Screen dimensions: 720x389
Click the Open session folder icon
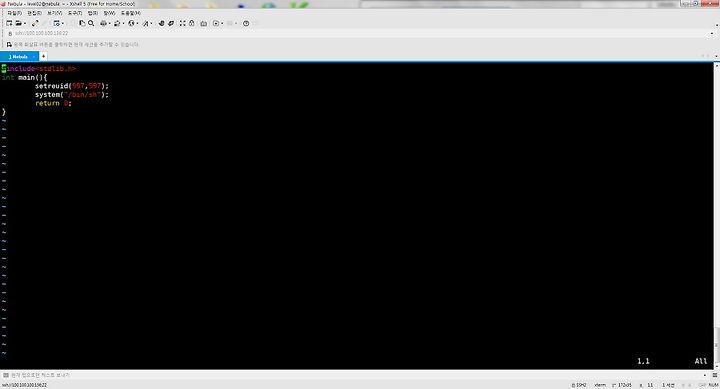(x=18, y=23)
